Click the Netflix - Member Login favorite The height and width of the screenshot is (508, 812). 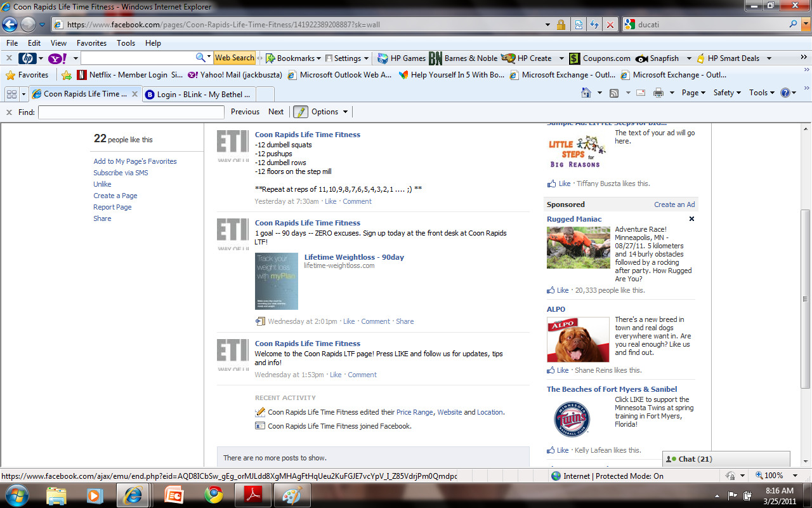point(129,75)
